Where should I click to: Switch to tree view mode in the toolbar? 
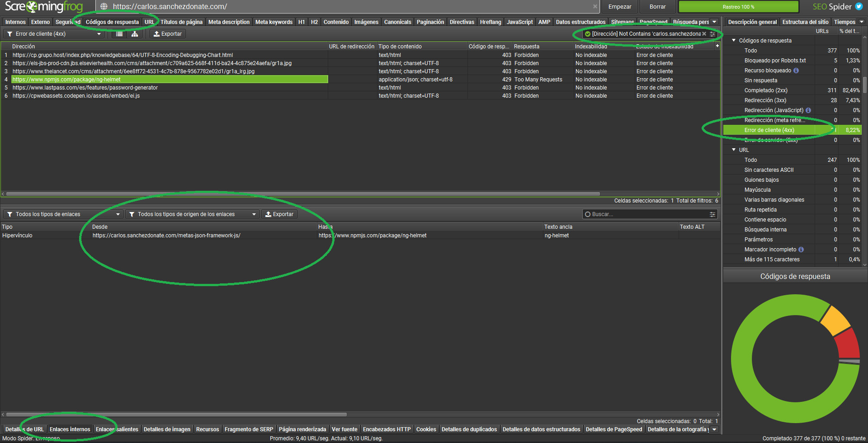[x=134, y=33]
